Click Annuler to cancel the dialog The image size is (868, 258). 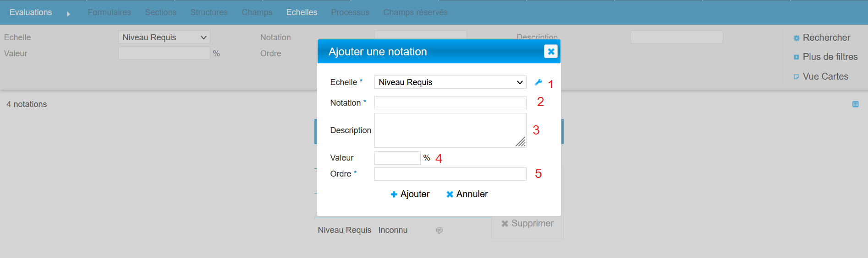pos(467,194)
